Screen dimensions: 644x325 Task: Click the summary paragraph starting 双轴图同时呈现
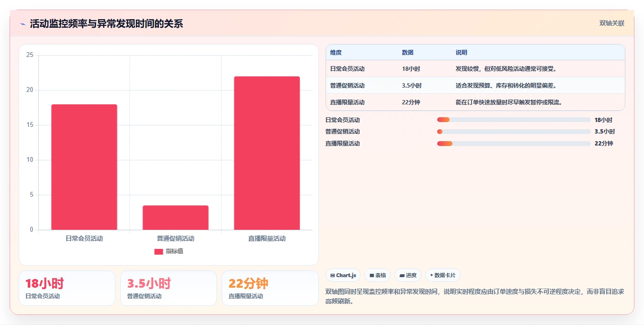(x=475, y=296)
